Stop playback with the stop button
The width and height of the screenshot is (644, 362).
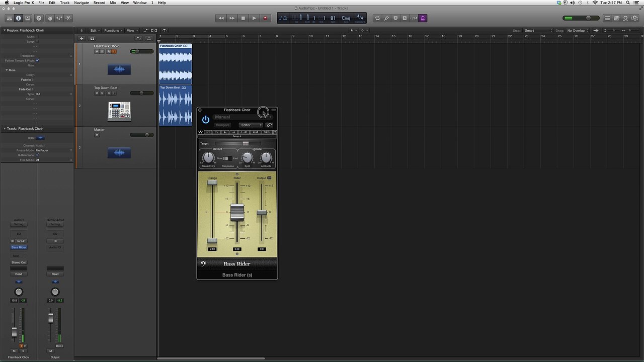click(243, 18)
